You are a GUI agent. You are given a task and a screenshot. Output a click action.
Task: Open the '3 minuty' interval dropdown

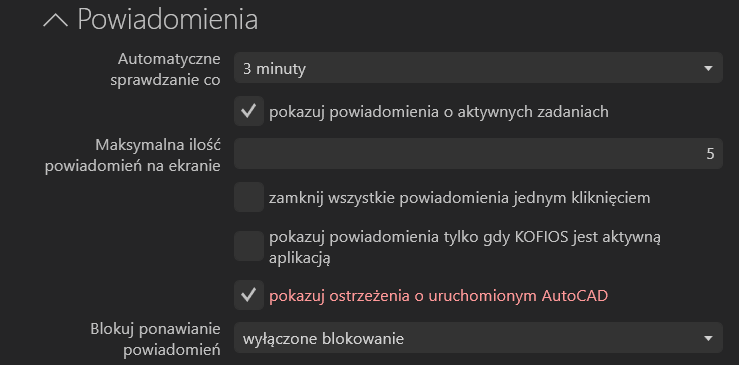[x=478, y=68]
